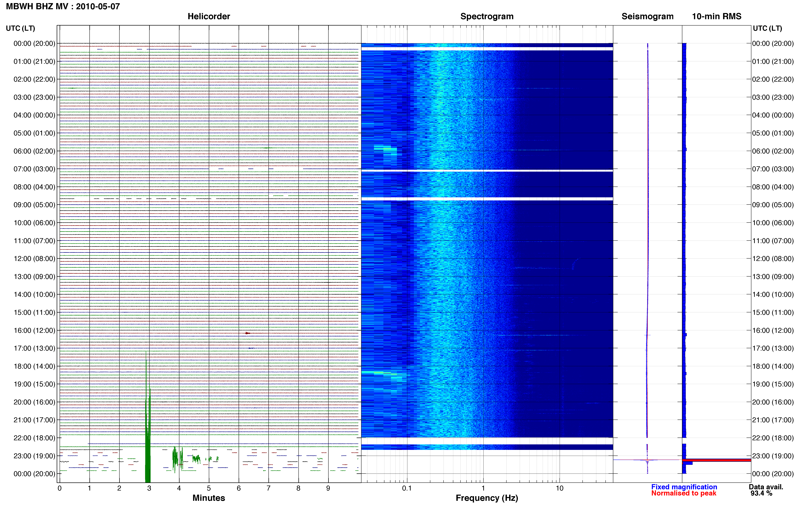Click helicorder minute tick label '5'
Screen dimensions: 812x508
pos(209,488)
